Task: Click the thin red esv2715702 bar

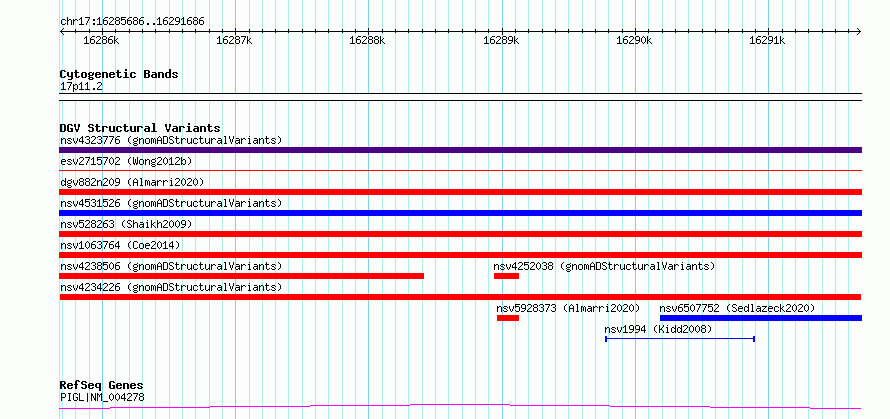Action: pos(460,170)
